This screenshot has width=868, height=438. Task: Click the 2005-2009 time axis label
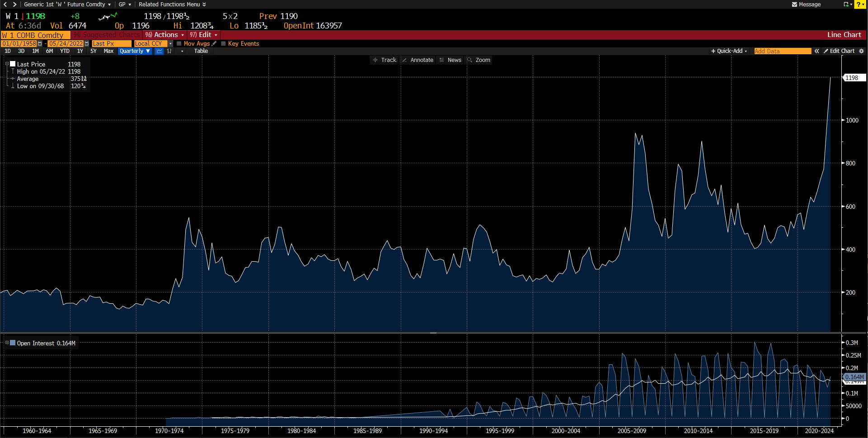pyautogui.click(x=632, y=431)
